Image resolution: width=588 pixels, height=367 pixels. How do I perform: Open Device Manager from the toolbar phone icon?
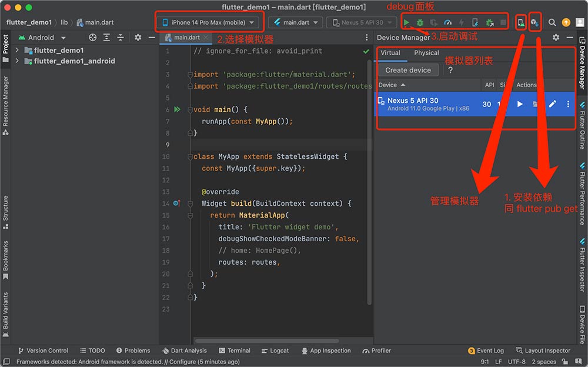pos(520,22)
